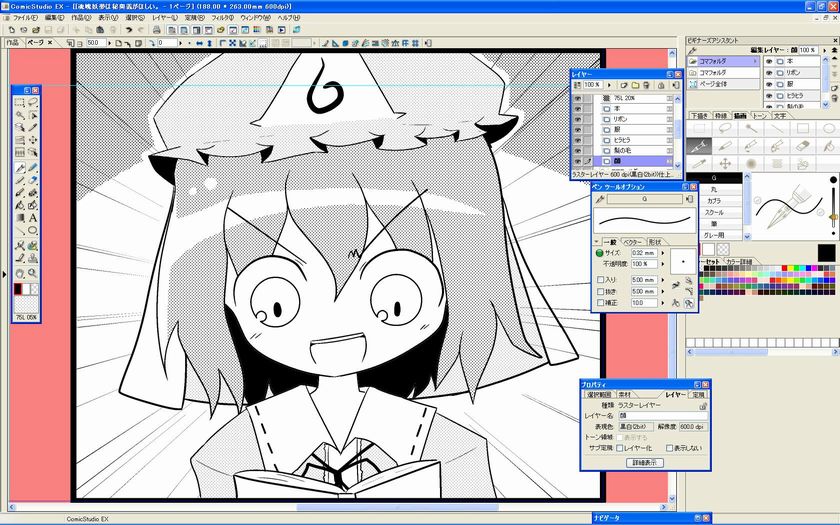
Task: Open 抜き 5.00 mm value arrow
Action: point(662,291)
